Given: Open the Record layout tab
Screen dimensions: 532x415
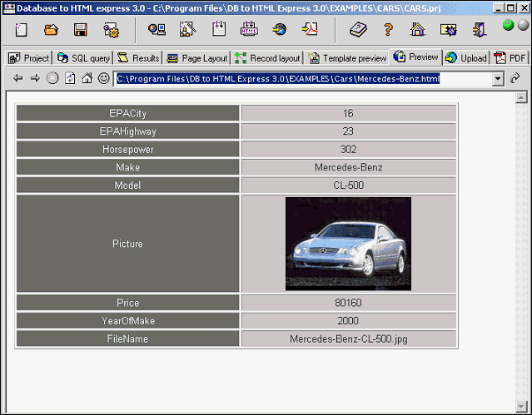Looking at the screenshot, I should point(267,58).
